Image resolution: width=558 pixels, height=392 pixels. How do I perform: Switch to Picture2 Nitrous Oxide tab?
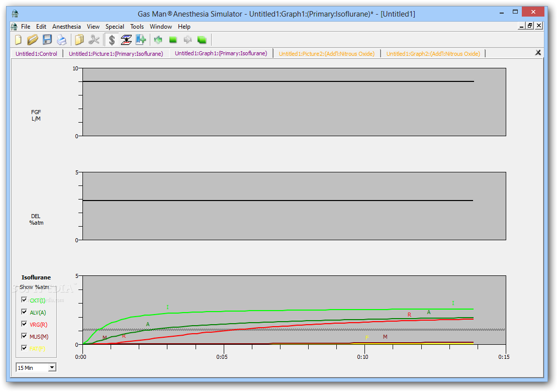pos(327,54)
